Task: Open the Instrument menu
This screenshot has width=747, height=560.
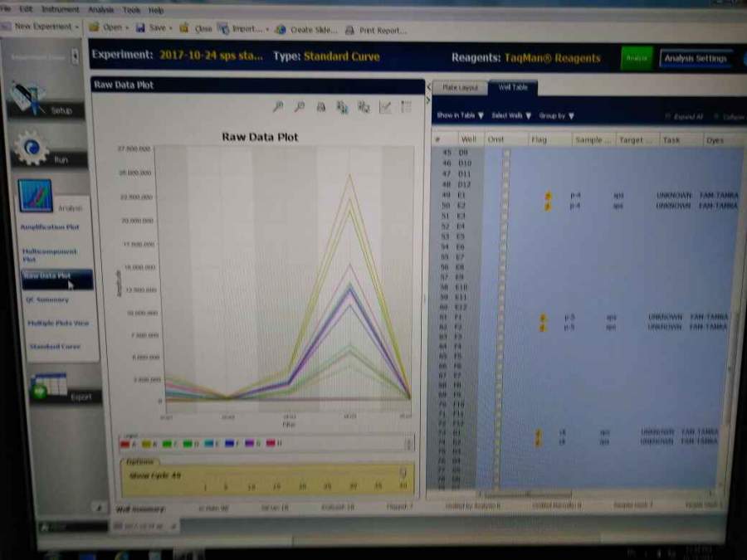Action: click(x=60, y=9)
